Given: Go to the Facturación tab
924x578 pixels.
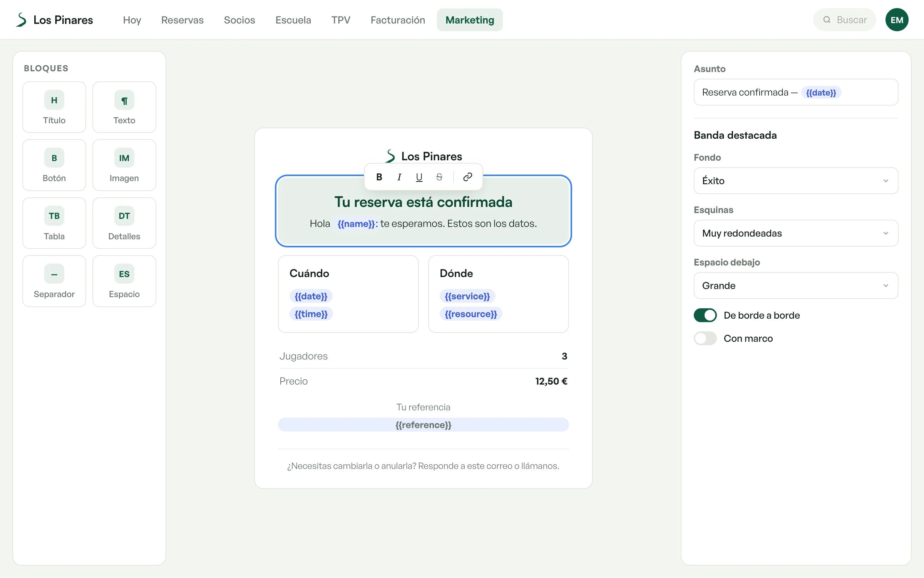Looking at the screenshot, I should [x=398, y=20].
